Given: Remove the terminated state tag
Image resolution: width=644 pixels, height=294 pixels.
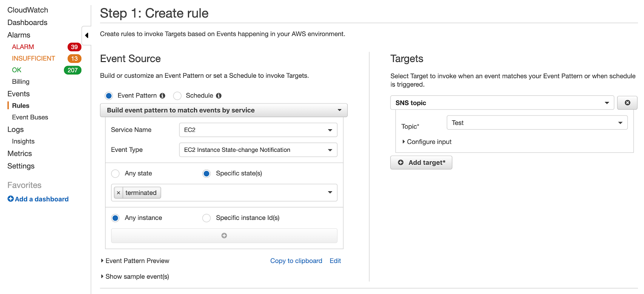Looking at the screenshot, I should [118, 193].
